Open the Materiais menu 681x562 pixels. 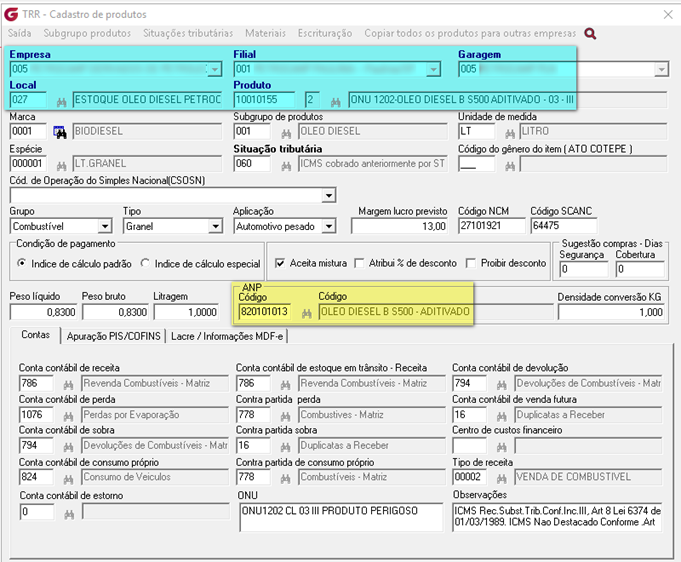[x=265, y=33]
